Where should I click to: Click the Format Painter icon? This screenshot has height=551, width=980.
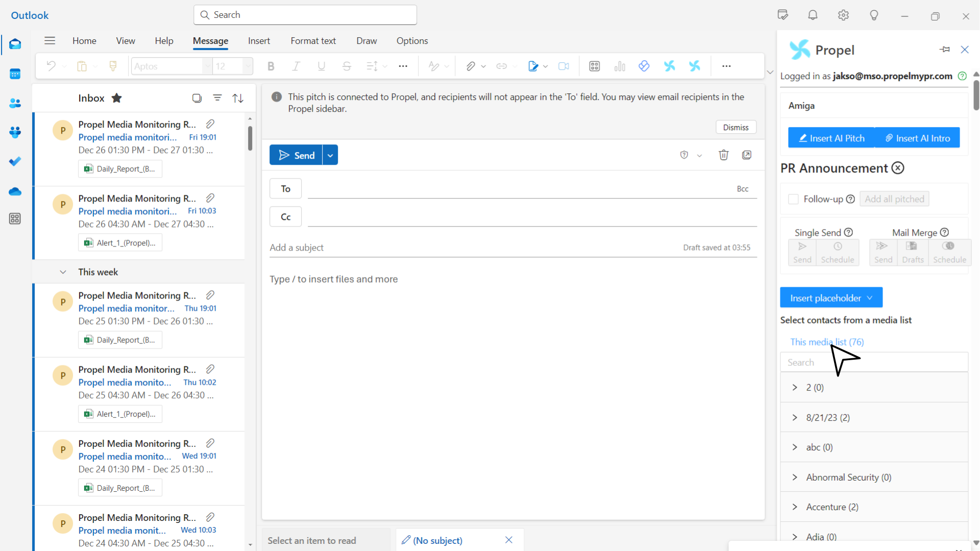click(113, 66)
